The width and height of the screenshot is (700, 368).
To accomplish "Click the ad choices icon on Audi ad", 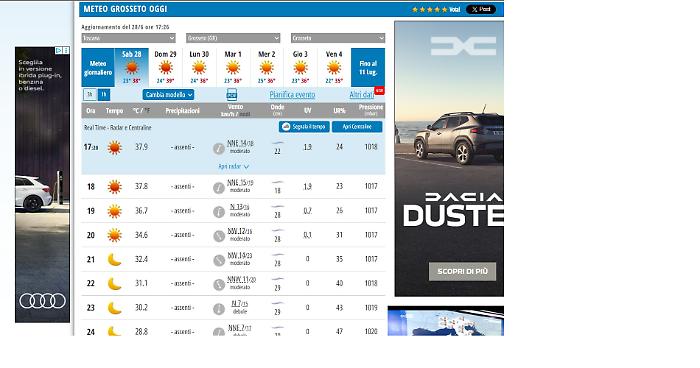I will pos(58,50).
